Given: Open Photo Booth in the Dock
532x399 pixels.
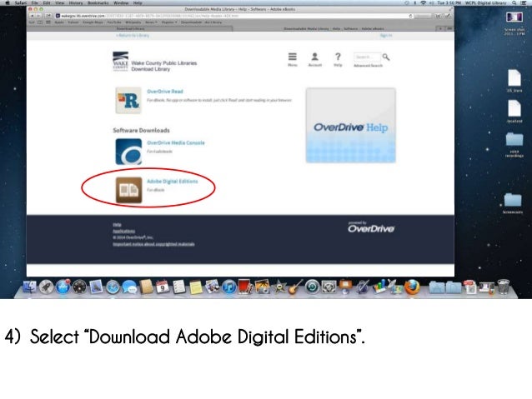Looking at the screenshot, I should point(246,287).
